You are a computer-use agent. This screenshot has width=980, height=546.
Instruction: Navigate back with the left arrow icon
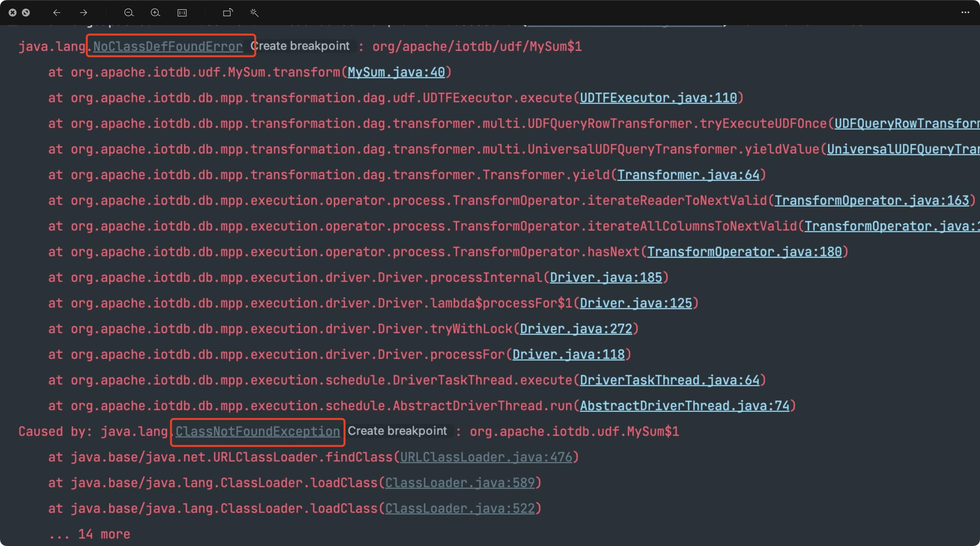[x=56, y=13]
